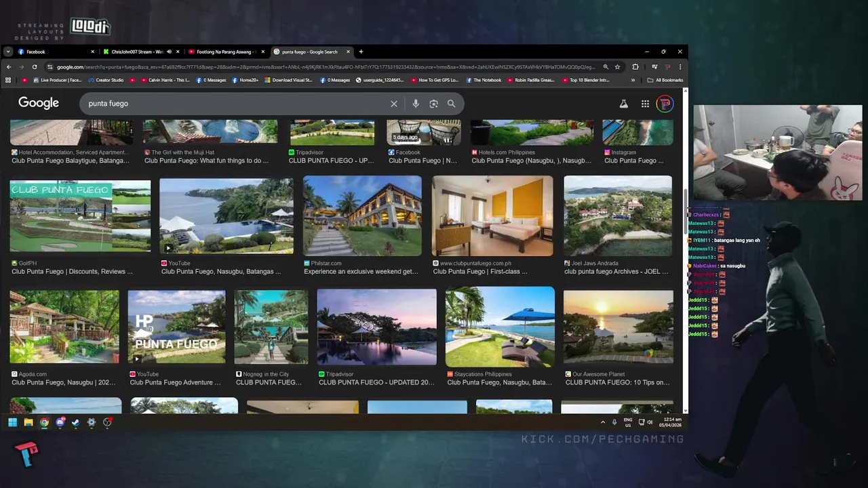Open the Chrome extensions puzzle icon
This screenshot has height=488, width=868.
[x=635, y=67]
